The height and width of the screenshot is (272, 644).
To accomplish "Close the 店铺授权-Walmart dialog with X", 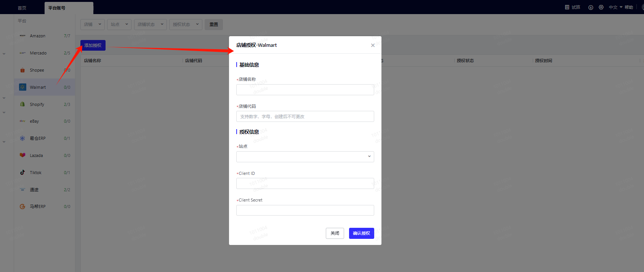I will pyautogui.click(x=373, y=45).
